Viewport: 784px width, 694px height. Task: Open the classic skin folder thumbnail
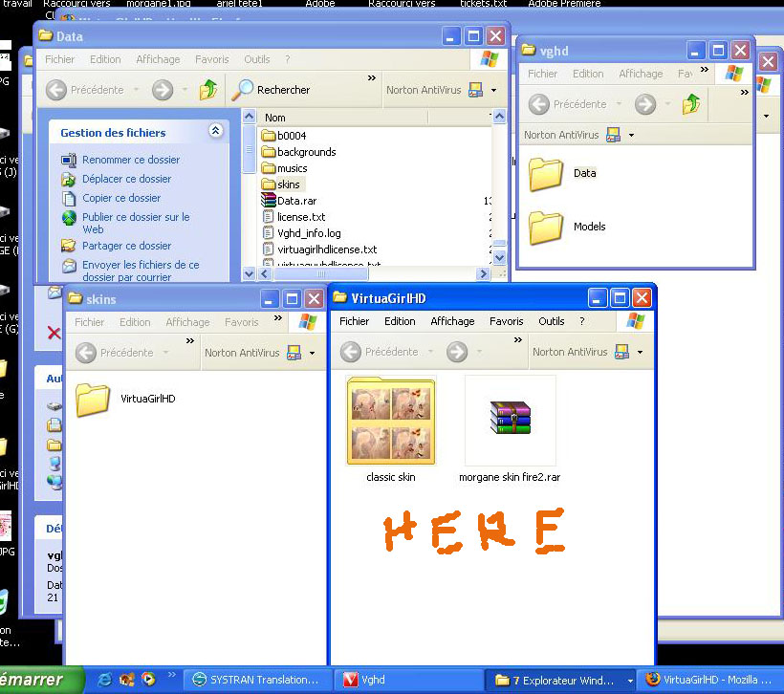[x=391, y=421]
